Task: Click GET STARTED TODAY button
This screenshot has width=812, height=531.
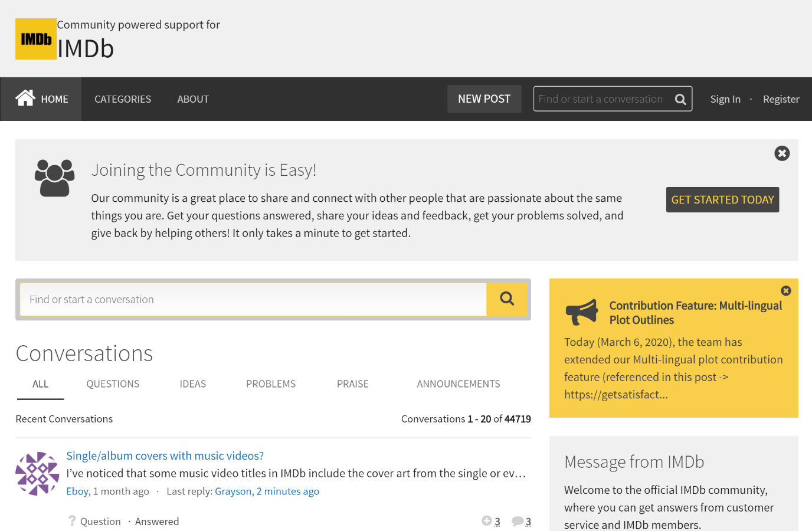Action: (x=723, y=199)
